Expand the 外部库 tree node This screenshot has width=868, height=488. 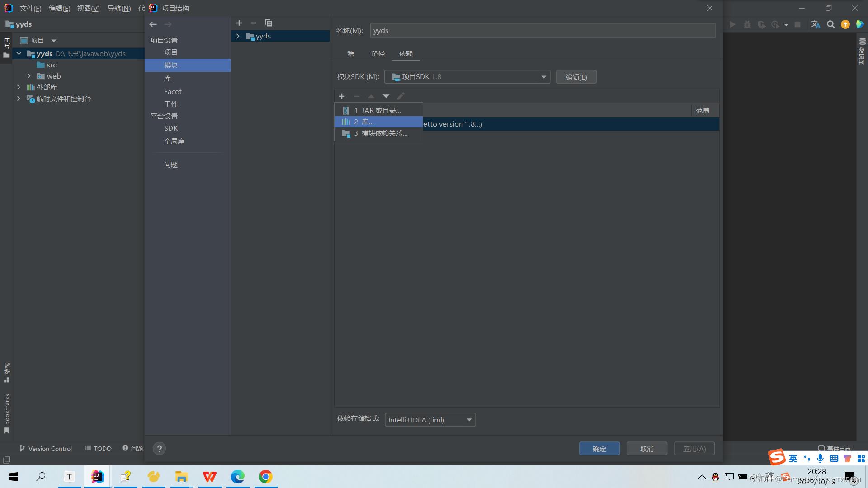tap(19, 87)
